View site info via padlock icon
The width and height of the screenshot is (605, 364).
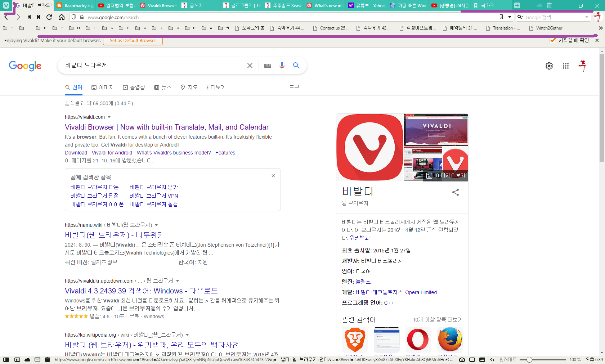(x=82, y=17)
